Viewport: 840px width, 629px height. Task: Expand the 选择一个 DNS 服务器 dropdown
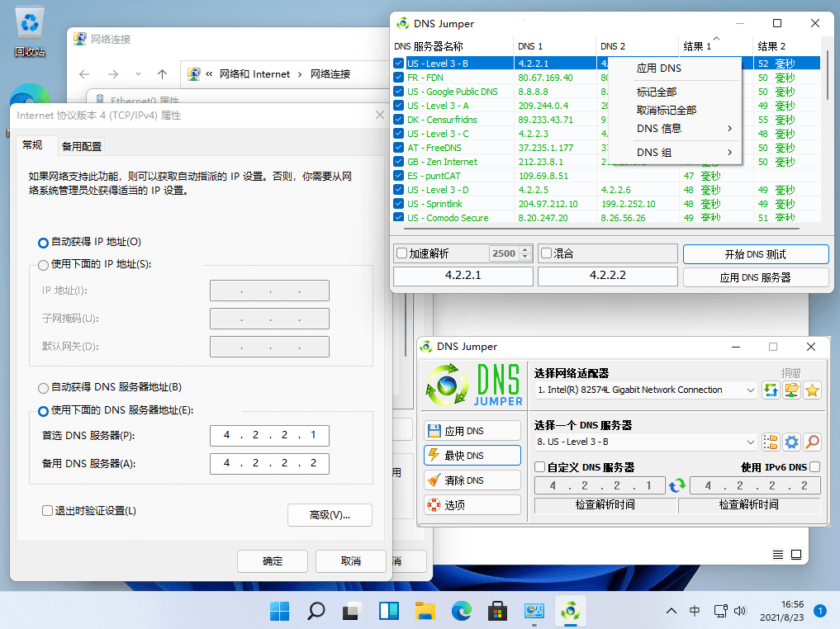751,442
